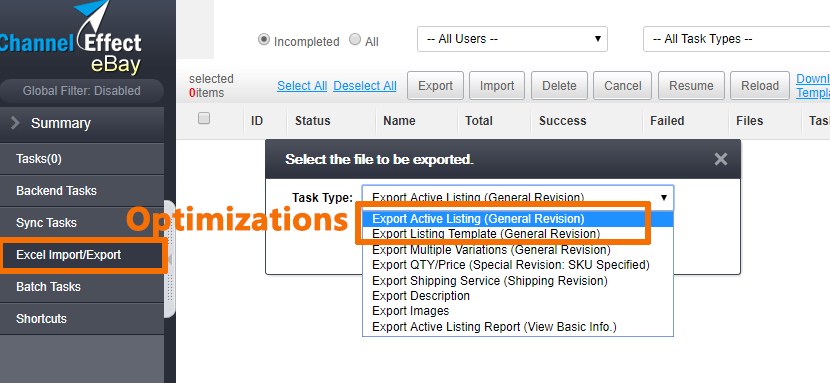Choose Export Multiple Variations option
The image size is (830, 383).
[x=491, y=249]
